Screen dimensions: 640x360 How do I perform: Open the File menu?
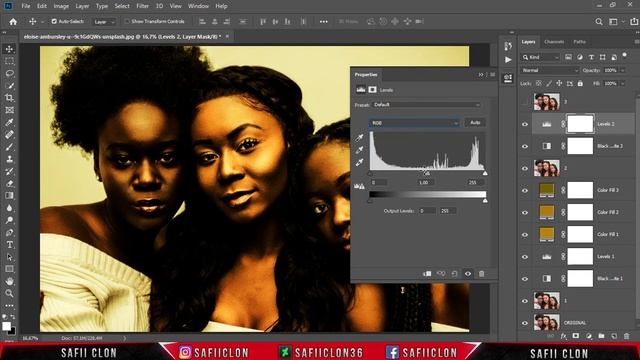click(x=26, y=6)
